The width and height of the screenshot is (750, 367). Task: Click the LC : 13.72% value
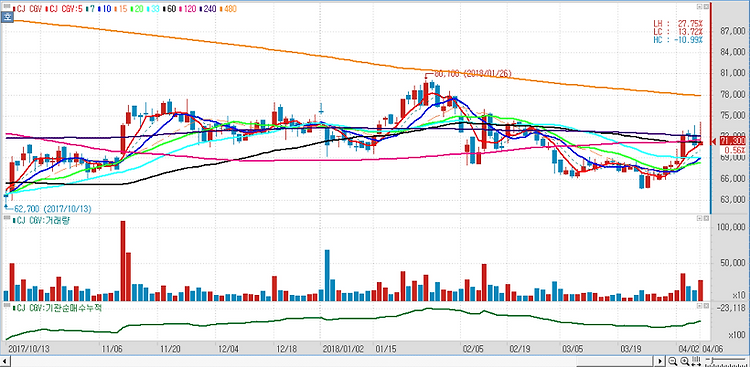(678, 31)
